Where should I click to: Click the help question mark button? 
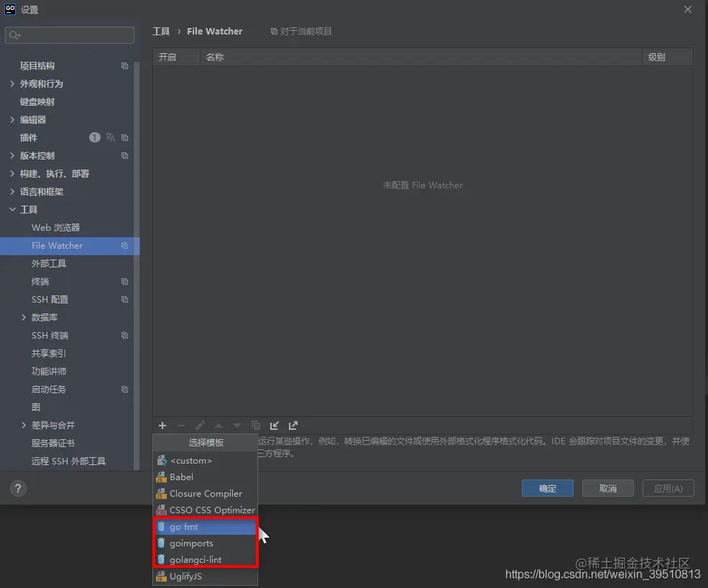click(x=18, y=488)
